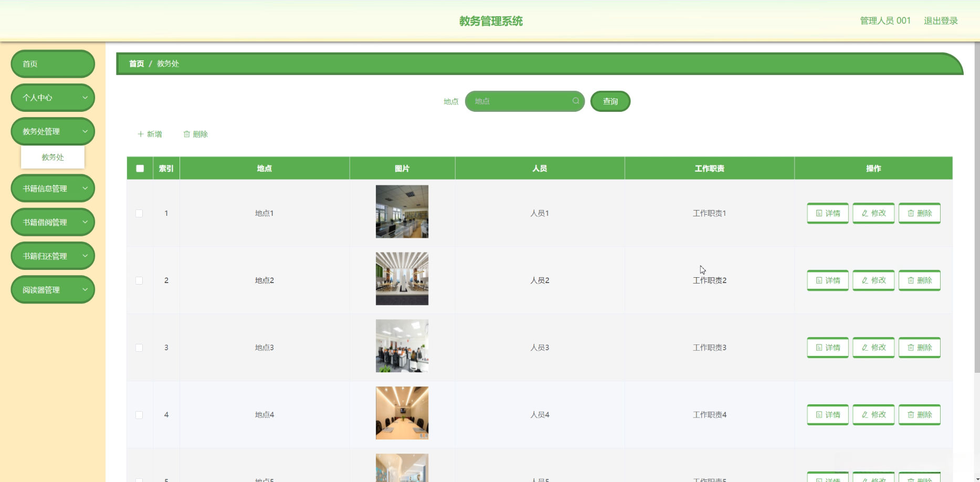Click the 管理人员 001 user label
Viewport: 980px width, 482px height.
pyautogui.click(x=885, y=21)
